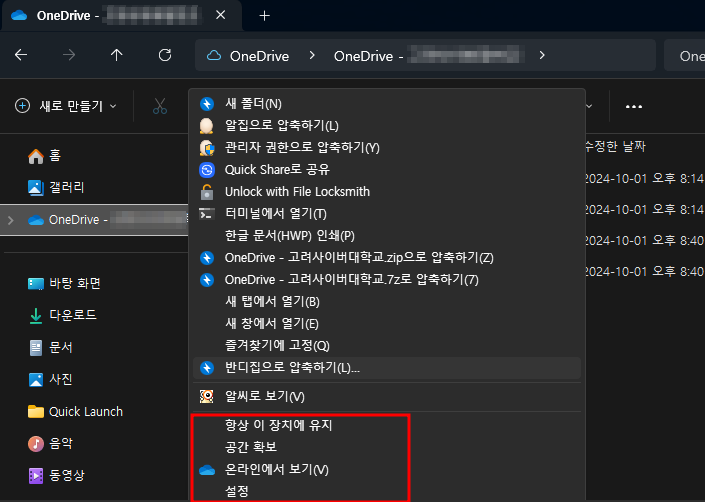Open 바탕 화면 quick access folder
This screenshot has width=705, height=502.
click(64, 283)
